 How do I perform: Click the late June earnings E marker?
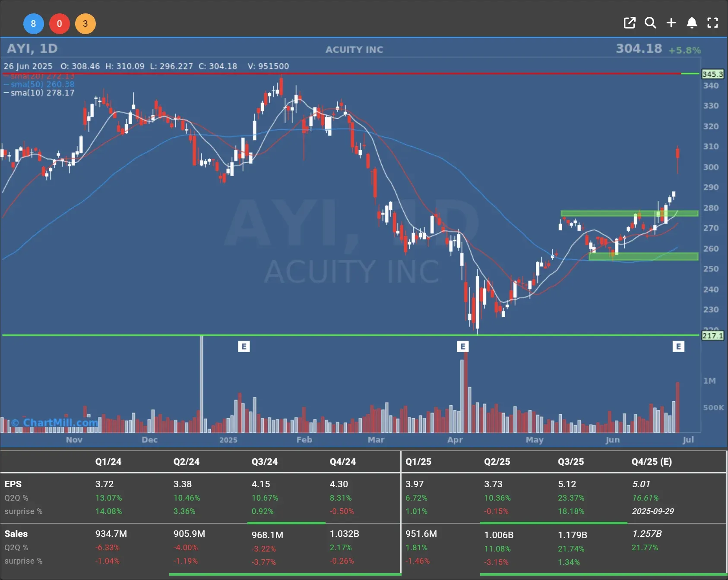(678, 346)
